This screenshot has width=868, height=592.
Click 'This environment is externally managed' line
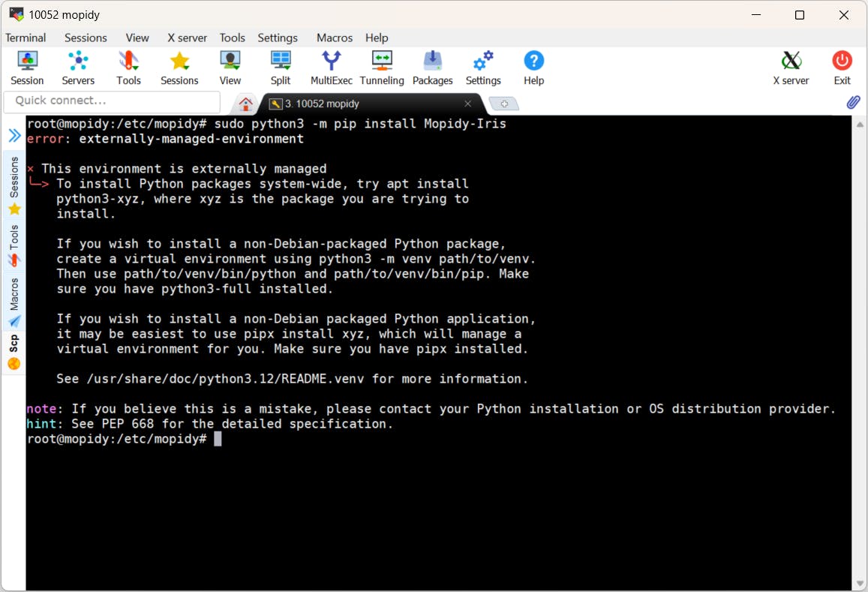point(184,169)
